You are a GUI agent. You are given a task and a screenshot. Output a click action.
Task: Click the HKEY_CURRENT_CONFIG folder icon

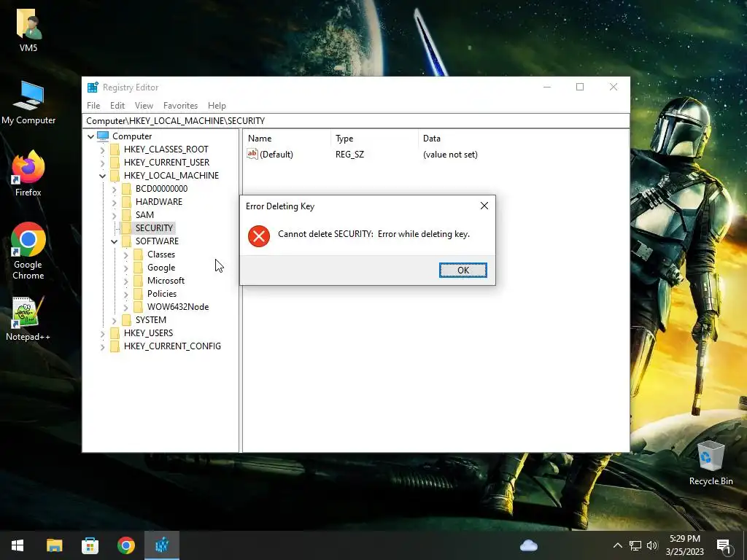tap(115, 346)
